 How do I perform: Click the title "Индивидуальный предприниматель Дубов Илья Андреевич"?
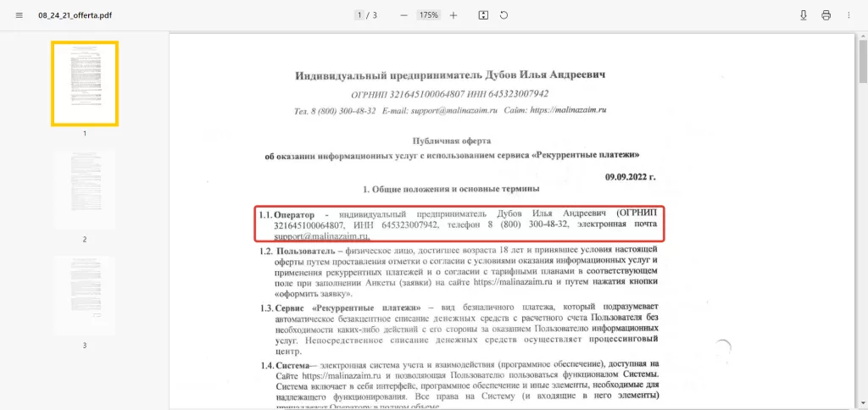[x=451, y=75]
